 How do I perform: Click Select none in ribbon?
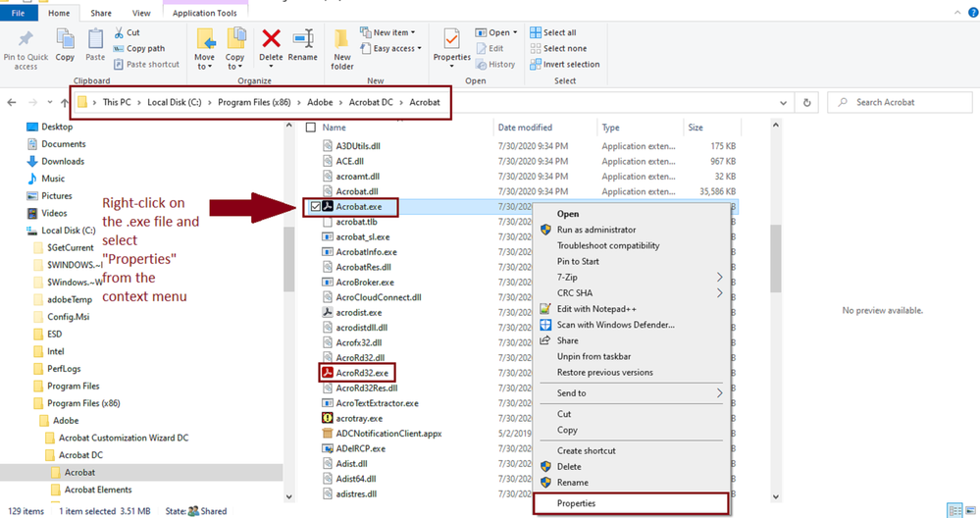click(558, 48)
